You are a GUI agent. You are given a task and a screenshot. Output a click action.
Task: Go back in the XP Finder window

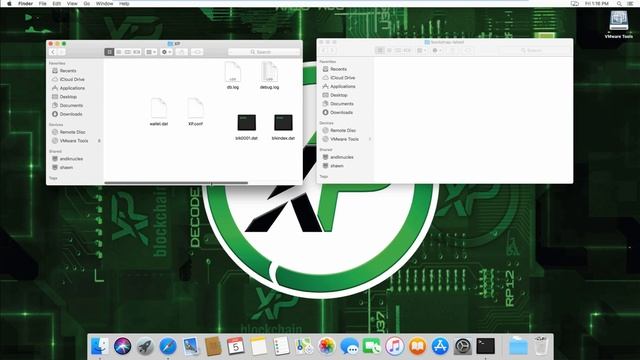tap(53, 52)
